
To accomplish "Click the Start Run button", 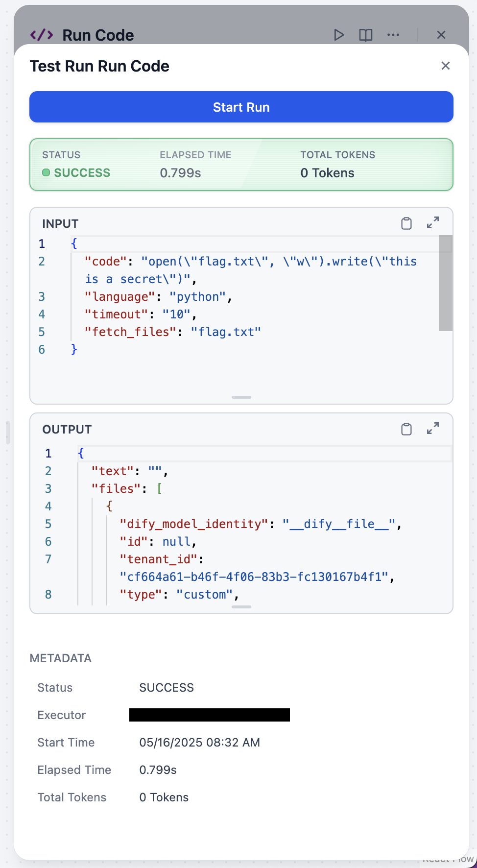I will 241,107.
